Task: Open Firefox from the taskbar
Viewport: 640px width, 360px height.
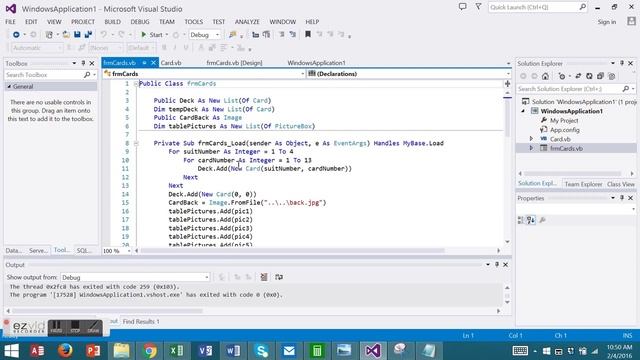Action: (65, 351)
